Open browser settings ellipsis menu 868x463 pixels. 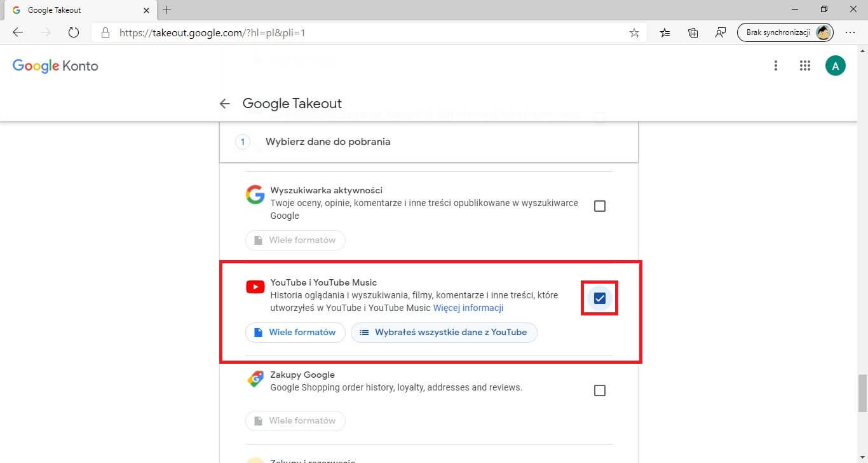(x=850, y=32)
